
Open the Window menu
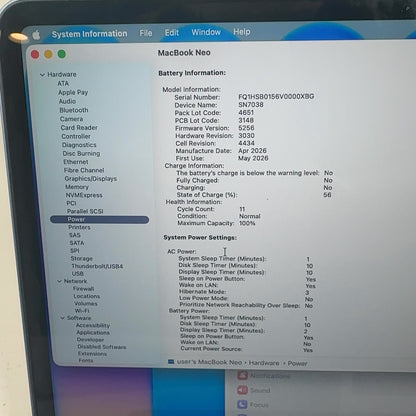click(206, 32)
